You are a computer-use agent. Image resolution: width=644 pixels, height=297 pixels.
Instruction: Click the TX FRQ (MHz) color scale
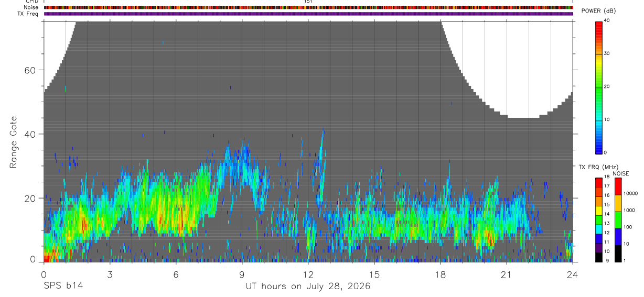click(599, 220)
